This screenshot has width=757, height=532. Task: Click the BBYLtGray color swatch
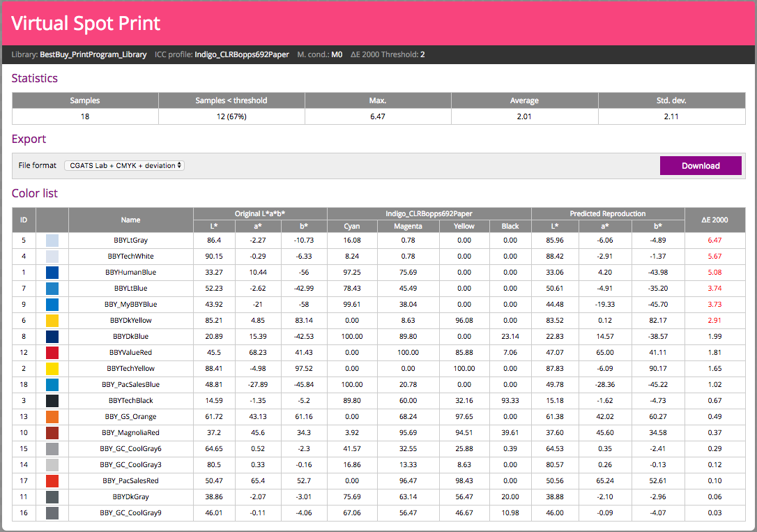tap(52, 241)
